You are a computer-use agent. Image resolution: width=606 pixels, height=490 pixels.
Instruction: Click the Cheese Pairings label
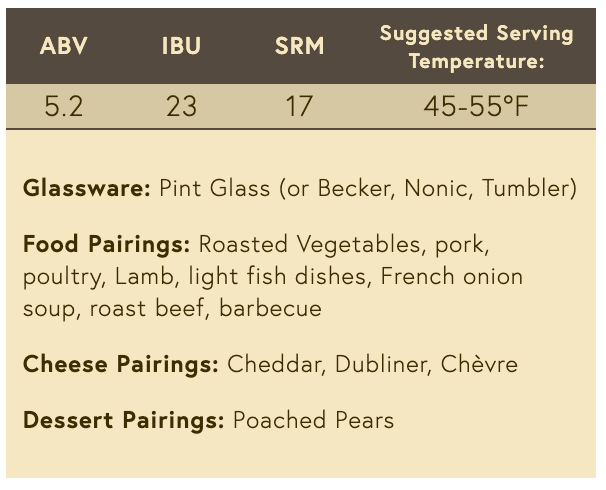120,364
